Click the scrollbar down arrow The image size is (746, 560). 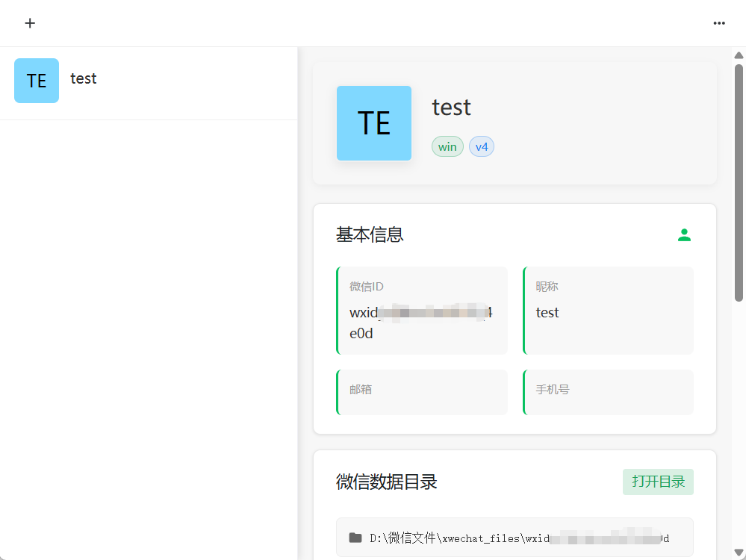(739, 553)
